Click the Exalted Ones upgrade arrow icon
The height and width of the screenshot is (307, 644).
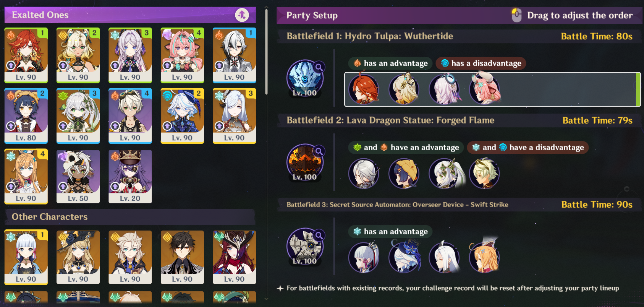tap(242, 15)
